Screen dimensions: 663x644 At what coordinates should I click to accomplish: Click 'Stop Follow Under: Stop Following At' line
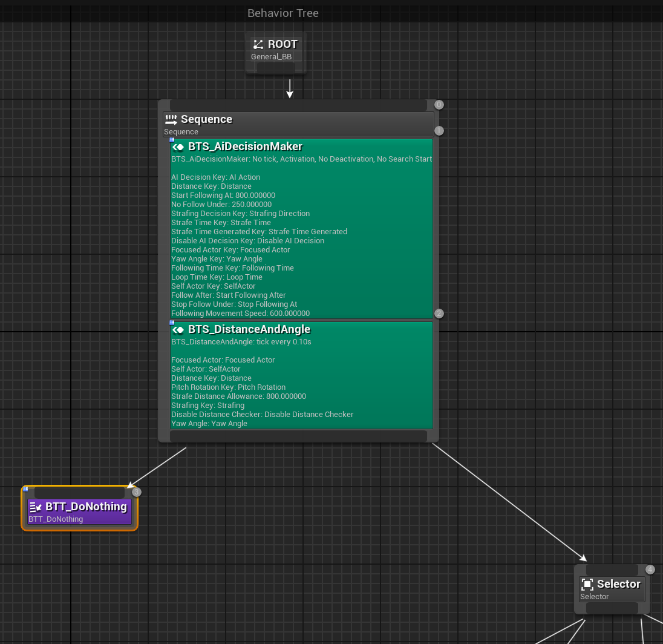(234, 304)
